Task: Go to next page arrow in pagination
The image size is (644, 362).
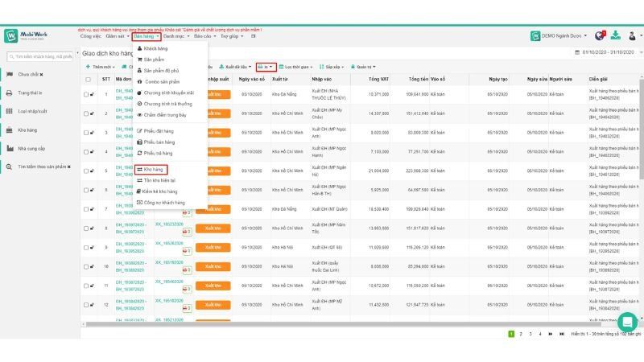Action: point(551,334)
